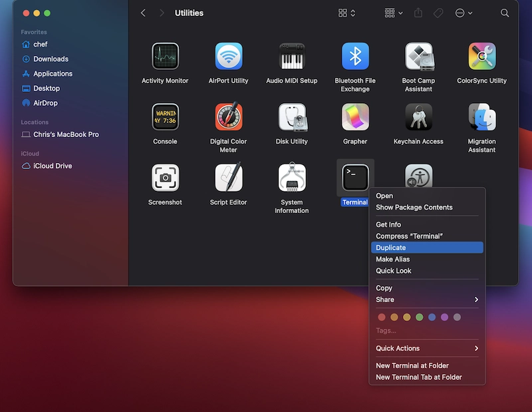This screenshot has height=412, width=532.
Task: Apply the orange tag color
Action: tap(394, 317)
